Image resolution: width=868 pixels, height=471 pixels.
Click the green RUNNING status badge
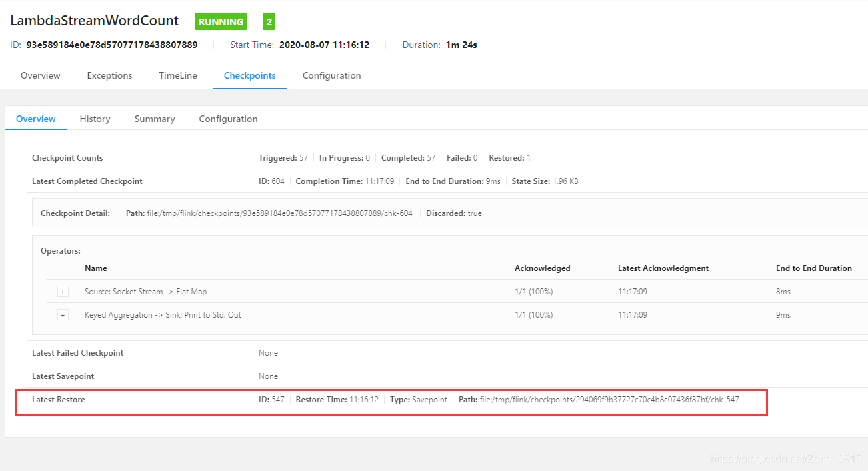221,21
